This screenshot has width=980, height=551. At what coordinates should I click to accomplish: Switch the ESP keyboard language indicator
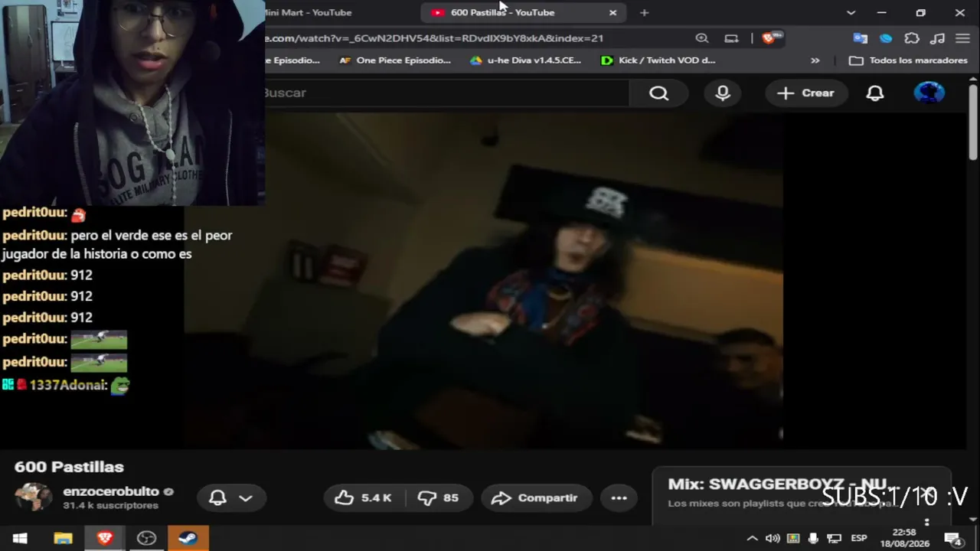859,538
